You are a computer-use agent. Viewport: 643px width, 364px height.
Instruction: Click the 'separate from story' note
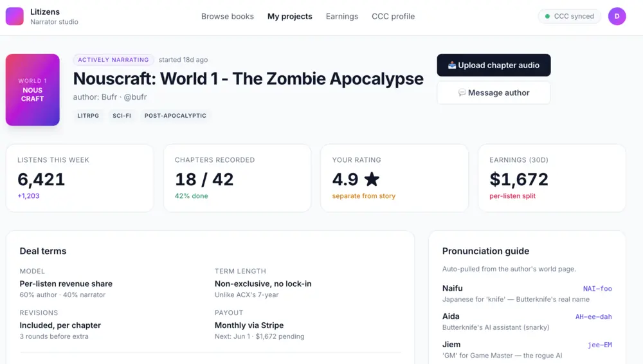[x=364, y=196]
